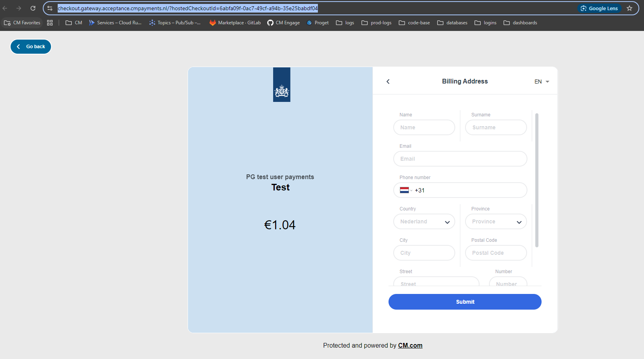The image size is (644, 359).
Task: Click the City input field
Action: click(x=424, y=253)
